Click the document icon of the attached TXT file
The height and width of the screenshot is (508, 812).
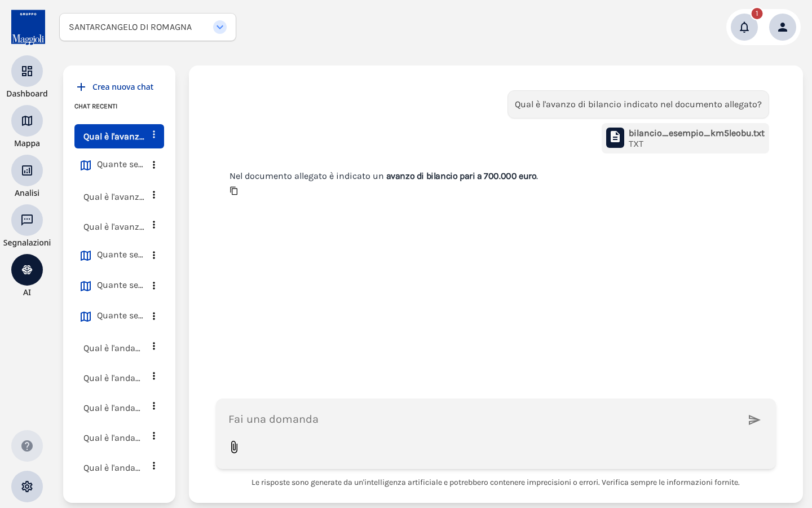615,138
